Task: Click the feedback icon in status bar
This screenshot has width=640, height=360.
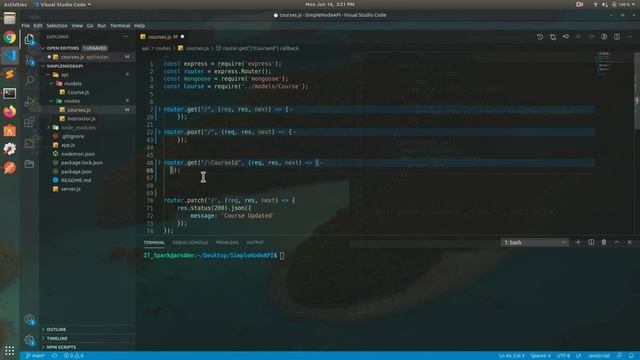Action: (620, 356)
